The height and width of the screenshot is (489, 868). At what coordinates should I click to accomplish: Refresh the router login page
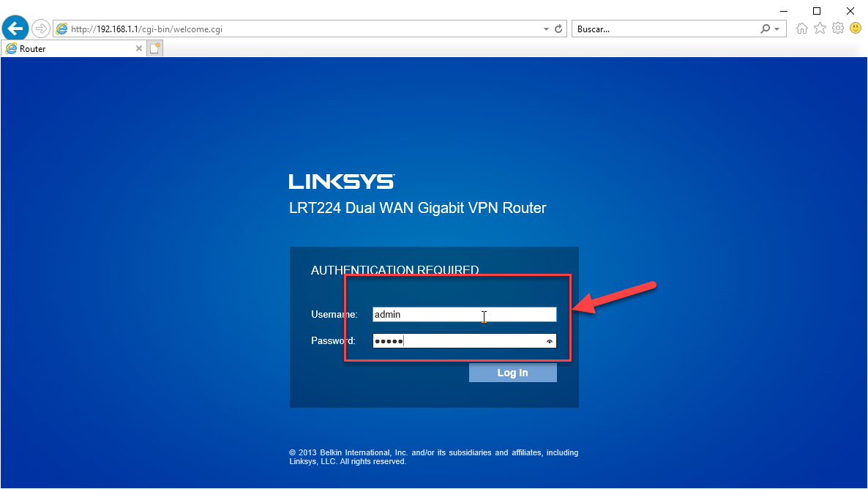tap(559, 29)
